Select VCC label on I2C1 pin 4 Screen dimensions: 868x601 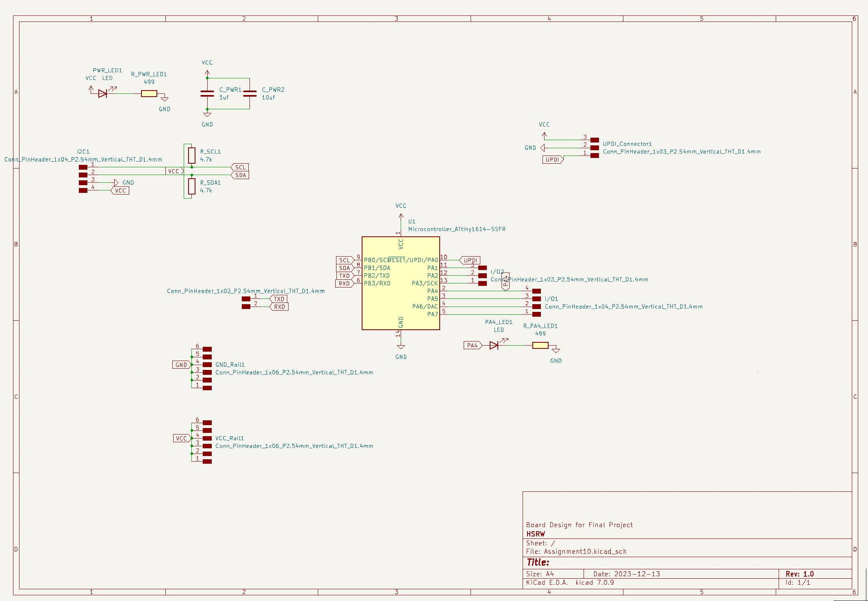pos(120,190)
